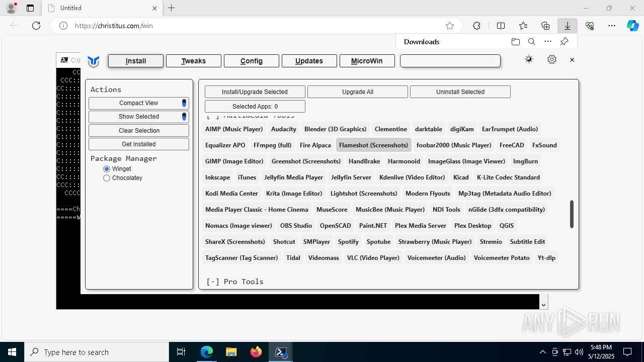Switch to the Install tab
The height and width of the screenshot is (362, 644).
(136, 61)
